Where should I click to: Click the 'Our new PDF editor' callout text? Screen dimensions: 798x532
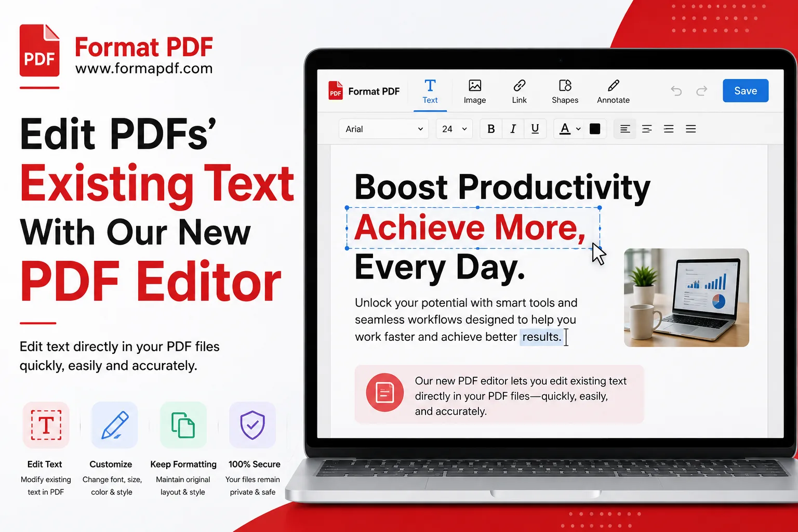pyautogui.click(x=521, y=396)
